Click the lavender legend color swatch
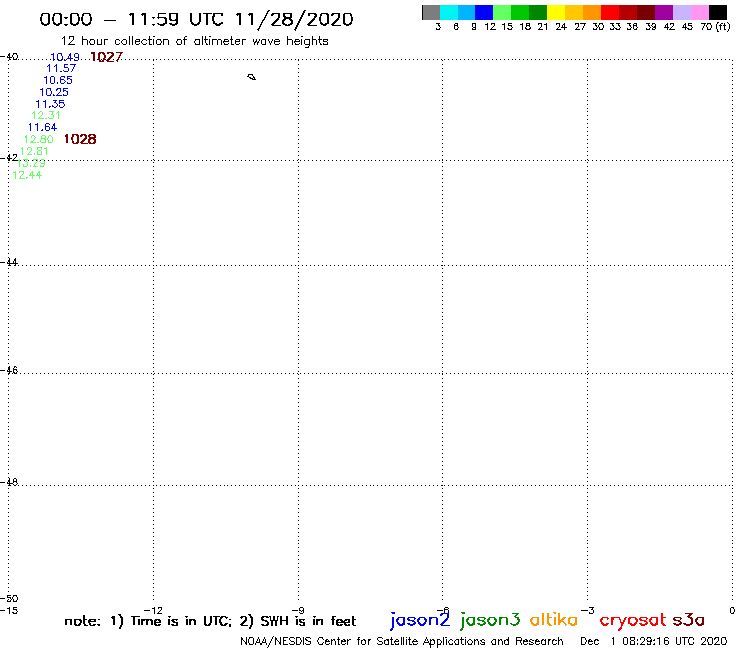The height and width of the screenshot is (650, 740). coord(682,12)
